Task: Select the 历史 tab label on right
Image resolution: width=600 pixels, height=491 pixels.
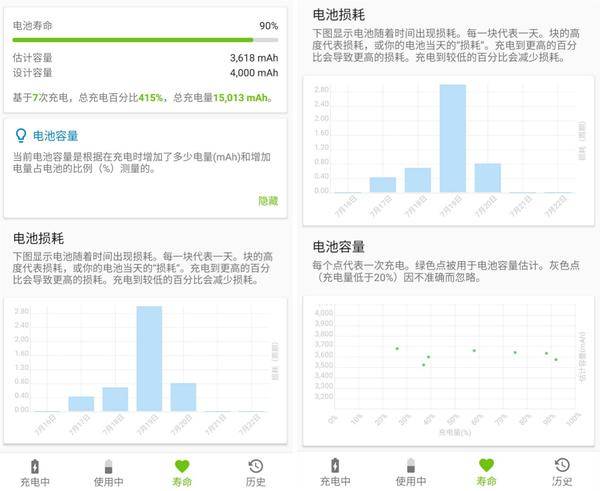Action: coord(562,481)
